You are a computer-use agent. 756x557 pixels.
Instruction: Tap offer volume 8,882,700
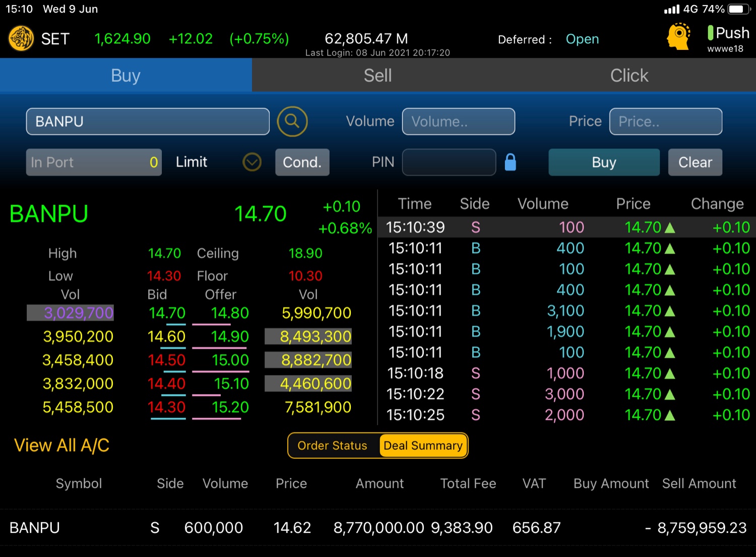[308, 360]
